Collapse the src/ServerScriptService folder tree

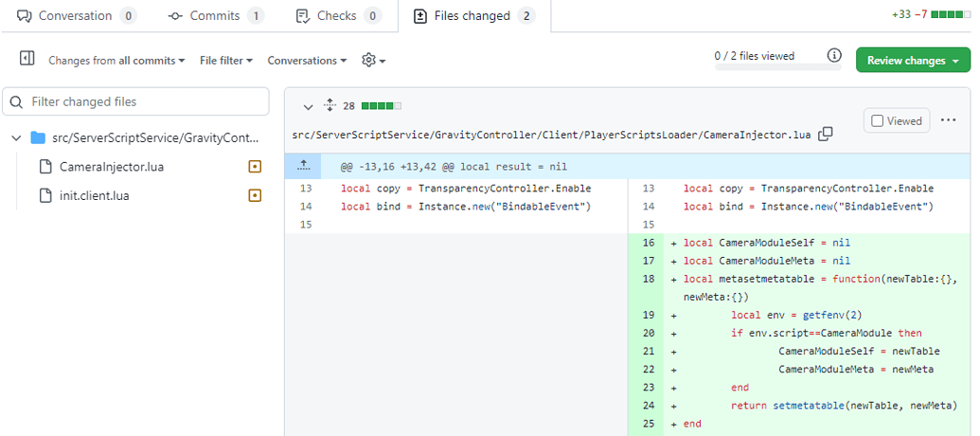tap(16, 137)
